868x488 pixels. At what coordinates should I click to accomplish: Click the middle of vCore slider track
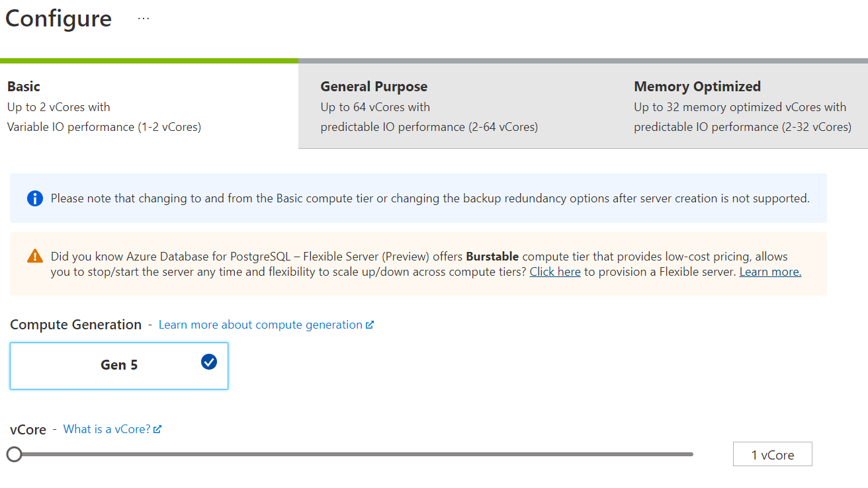[x=353, y=454]
